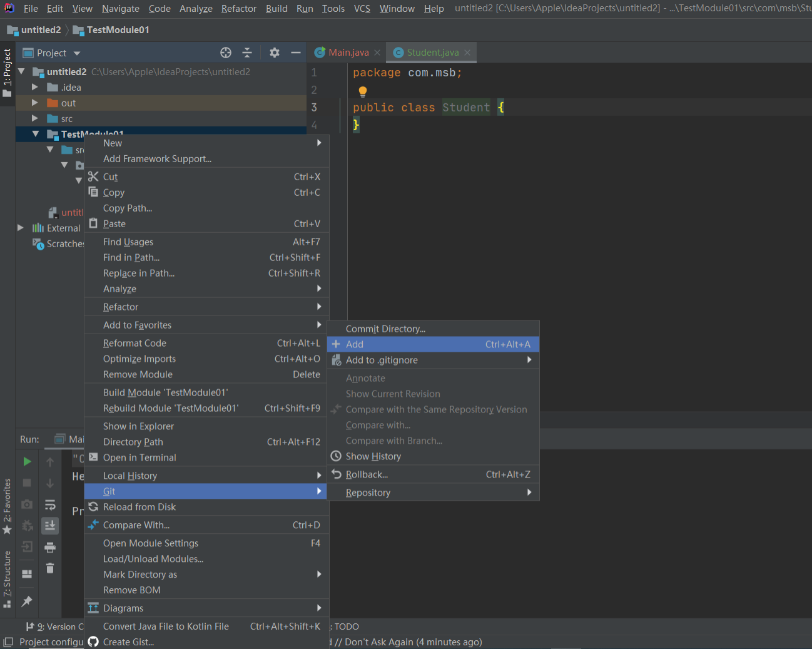Open Mark Directory as submenu
The image size is (812, 649).
coord(206,575)
